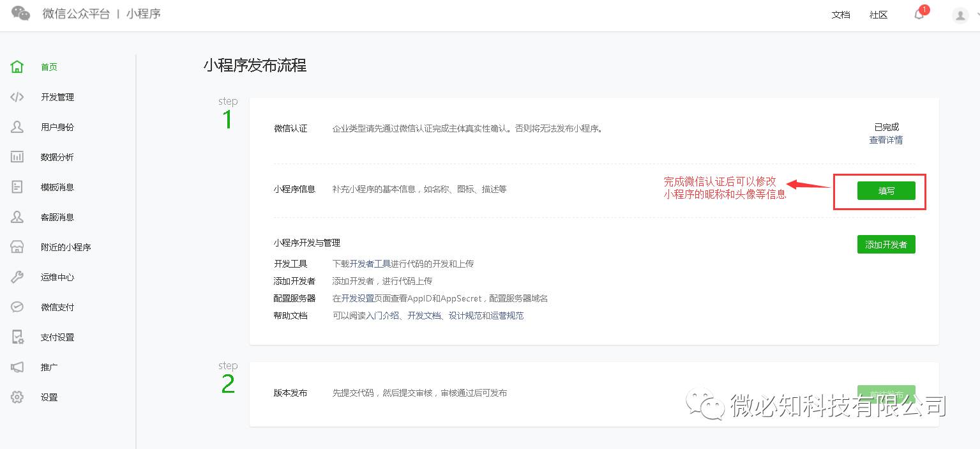Click the 用户身份 person icon

click(x=17, y=127)
